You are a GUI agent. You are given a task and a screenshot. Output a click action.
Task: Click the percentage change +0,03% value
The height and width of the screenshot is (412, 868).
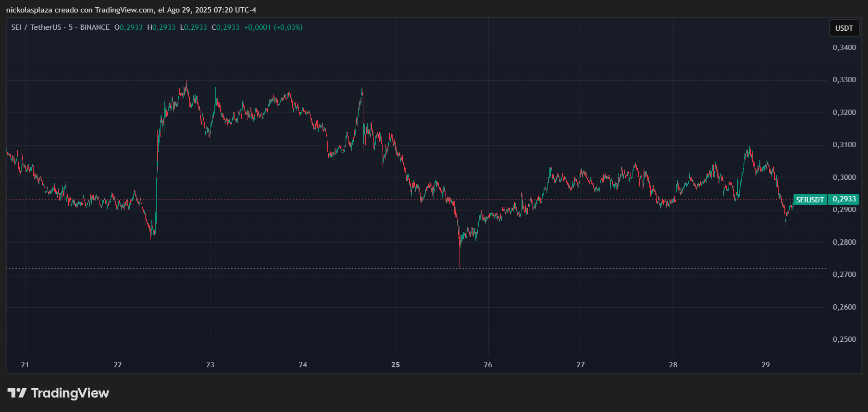pos(288,27)
